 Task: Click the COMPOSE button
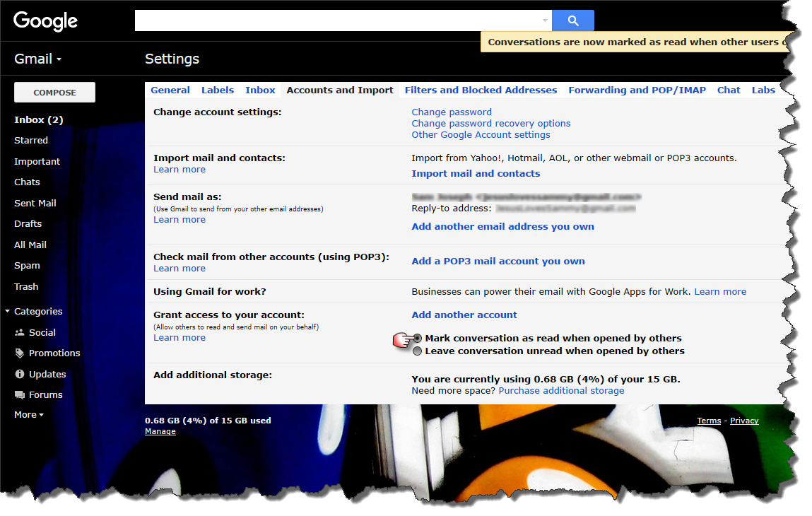tap(54, 92)
